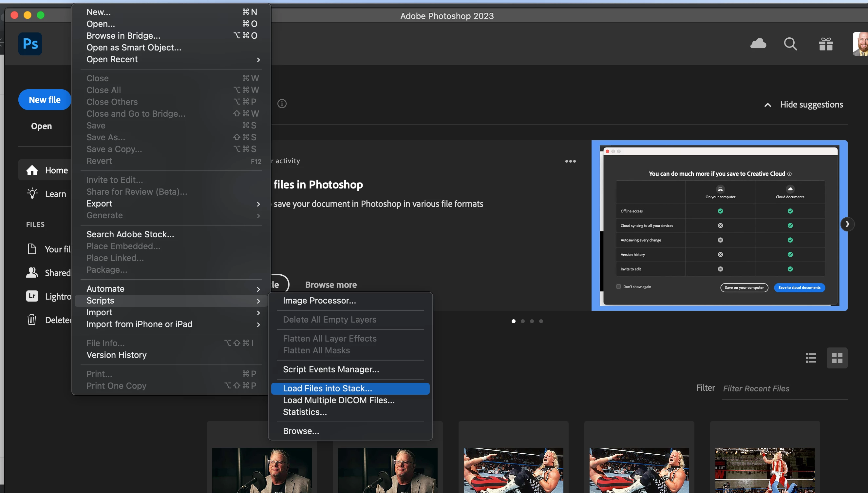This screenshot has width=868, height=493.
Task: Click the search magnifier icon
Action: pyautogui.click(x=790, y=44)
